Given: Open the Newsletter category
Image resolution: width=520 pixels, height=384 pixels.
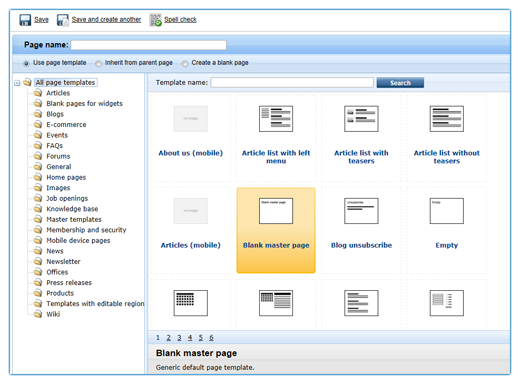Looking at the screenshot, I should click(63, 262).
